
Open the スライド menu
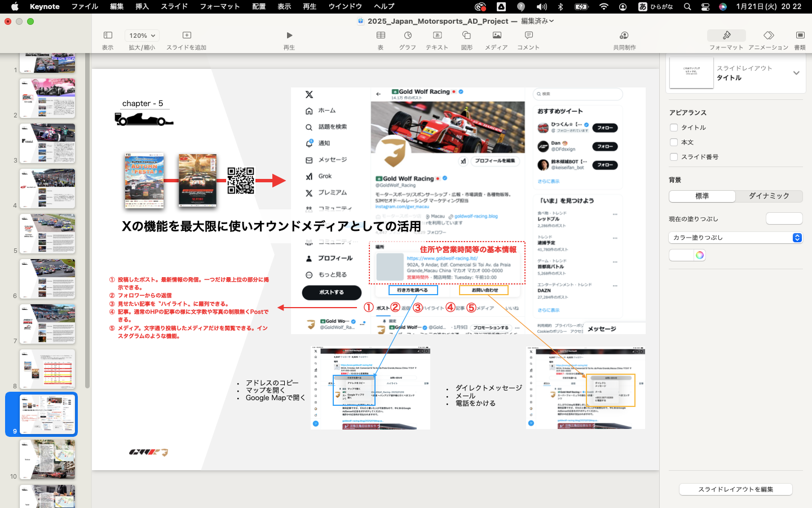(174, 7)
